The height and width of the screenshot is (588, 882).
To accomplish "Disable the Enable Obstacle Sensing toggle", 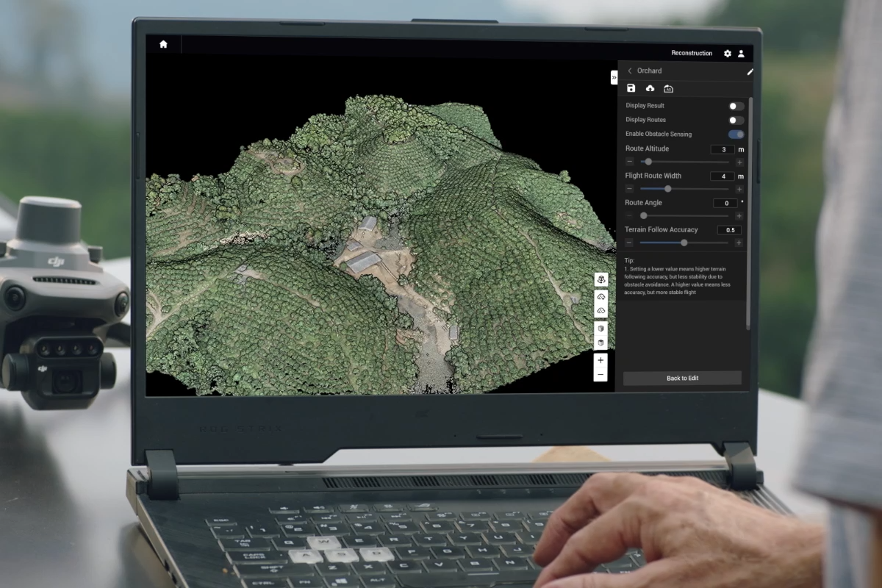I will (x=736, y=135).
